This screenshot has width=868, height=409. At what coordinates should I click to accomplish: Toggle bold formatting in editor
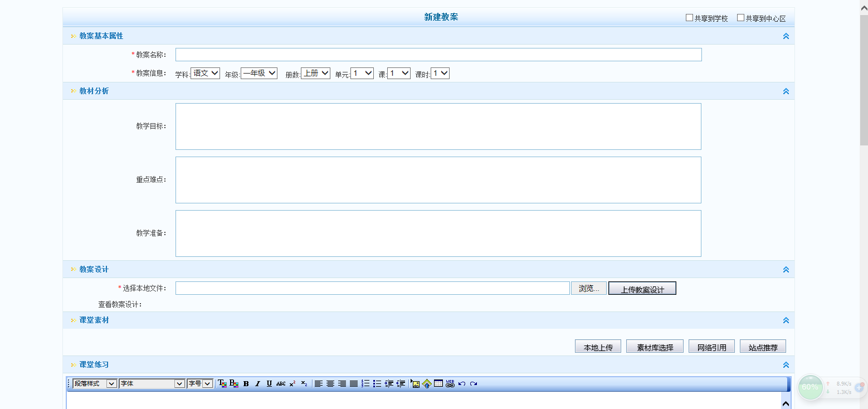pos(246,383)
